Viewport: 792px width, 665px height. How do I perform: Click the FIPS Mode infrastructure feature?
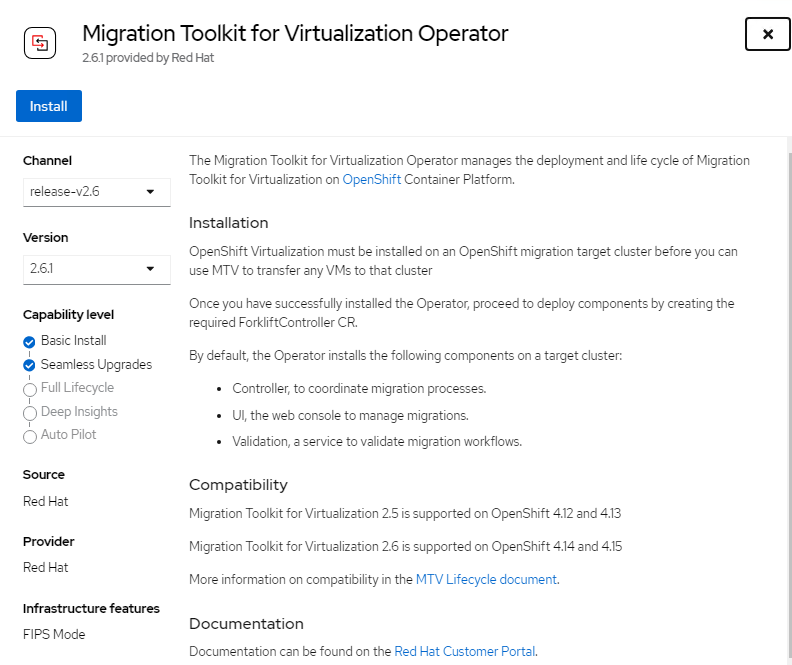(x=54, y=634)
